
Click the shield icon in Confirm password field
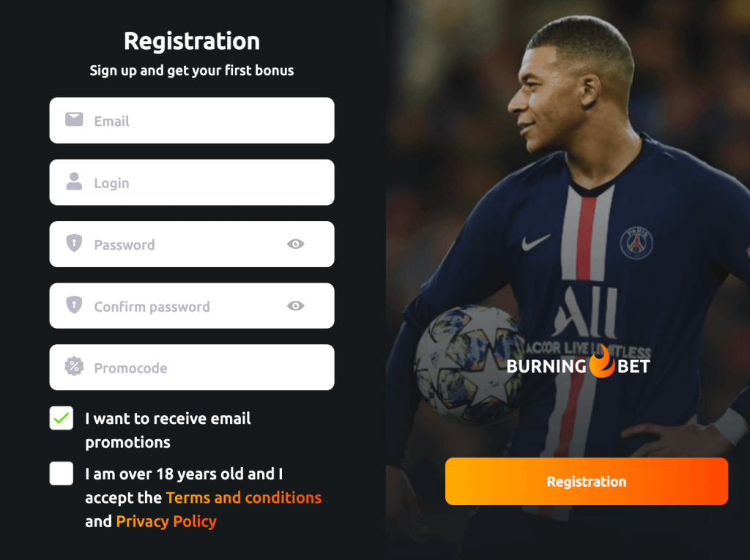tap(74, 305)
